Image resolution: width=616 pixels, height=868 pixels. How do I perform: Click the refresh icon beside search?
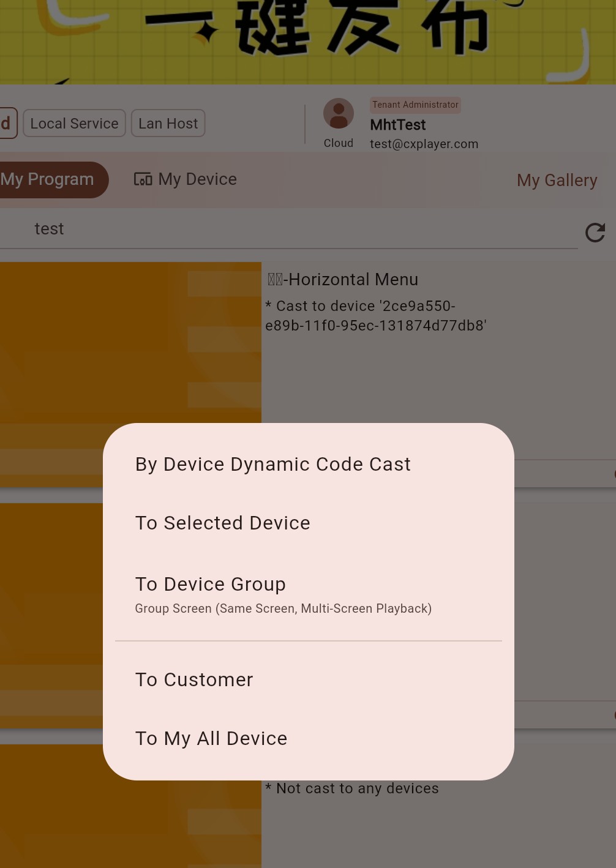[x=595, y=232]
